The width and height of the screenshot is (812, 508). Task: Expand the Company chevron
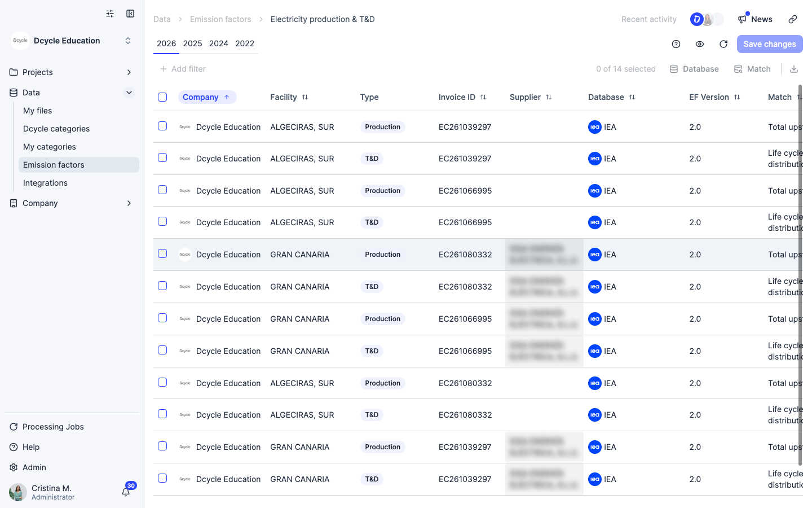[129, 203]
